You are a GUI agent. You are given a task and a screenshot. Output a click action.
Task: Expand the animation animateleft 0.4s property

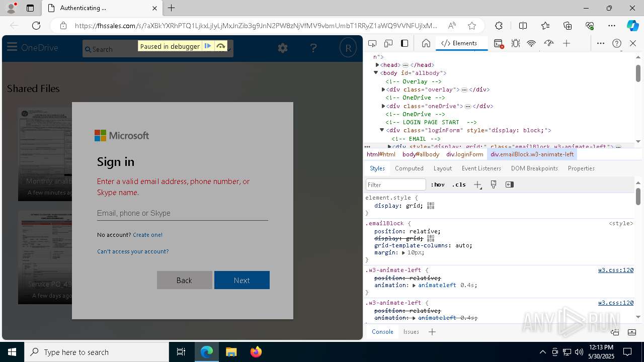click(x=414, y=286)
